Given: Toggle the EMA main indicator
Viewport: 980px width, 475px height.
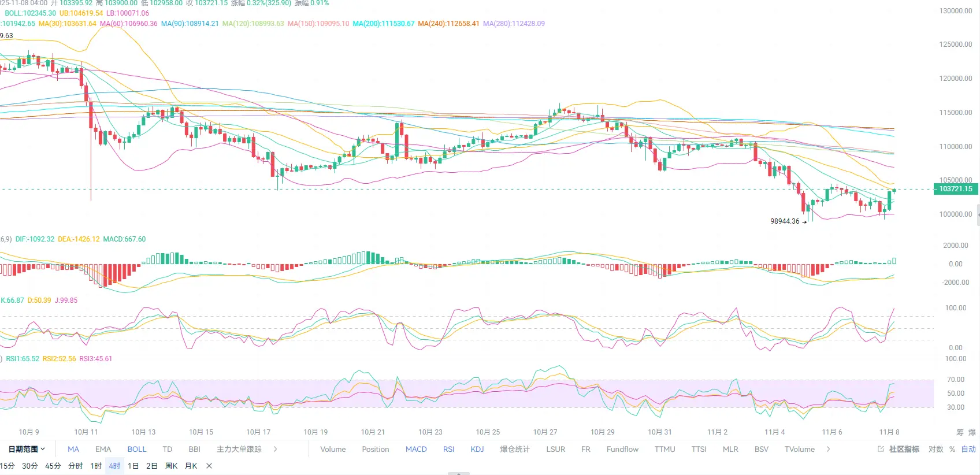Looking at the screenshot, I should (x=103, y=449).
